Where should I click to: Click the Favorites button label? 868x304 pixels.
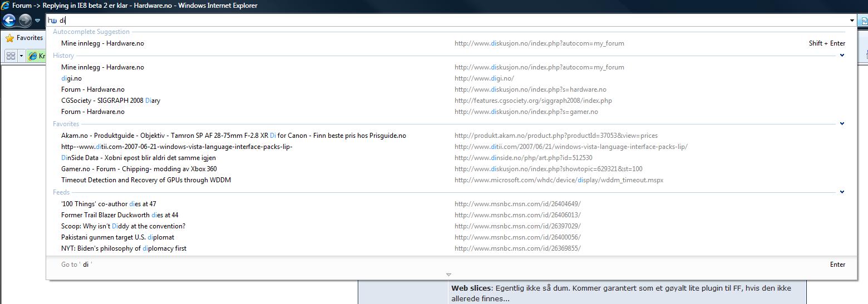click(x=29, y=38)
